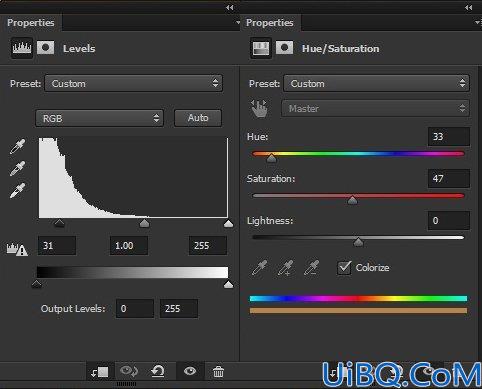Open the Hue/Saturation Preset dropdown
482x389 pixels.
[376, 83]
